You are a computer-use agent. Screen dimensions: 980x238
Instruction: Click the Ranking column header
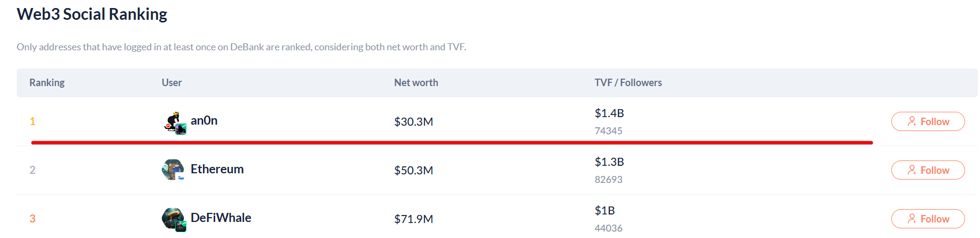coord(47,83)
